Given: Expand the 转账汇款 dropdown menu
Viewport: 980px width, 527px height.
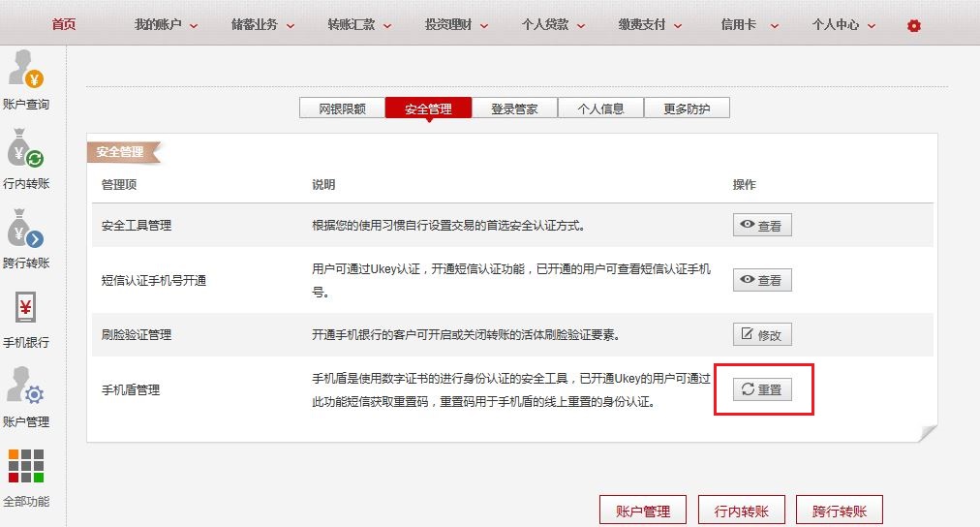Looking at the screenshot, I should [x=359, y=24].
